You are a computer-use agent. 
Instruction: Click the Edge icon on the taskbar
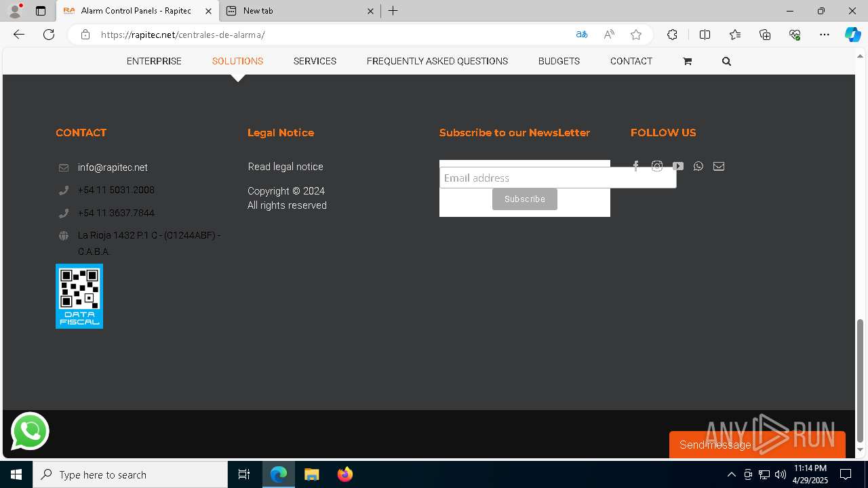[x=279, y=474]
